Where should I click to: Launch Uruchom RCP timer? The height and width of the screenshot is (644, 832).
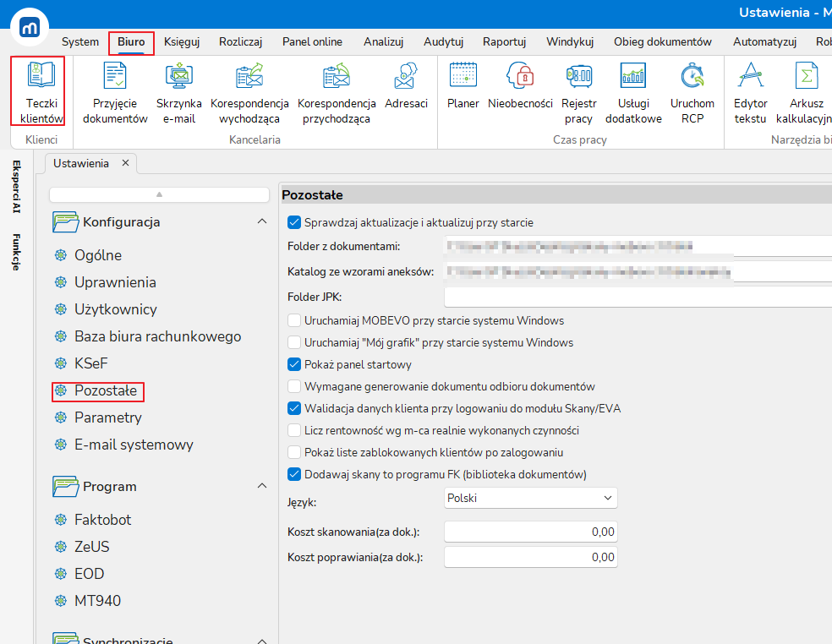pyautogui.click(x=692, y=92)
